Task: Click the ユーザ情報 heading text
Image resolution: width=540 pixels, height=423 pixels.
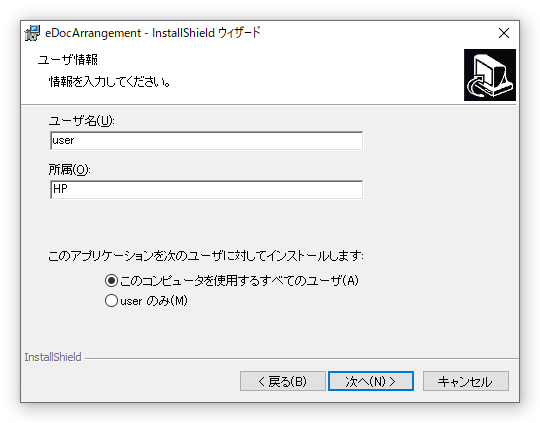Action: coord(68,60)
